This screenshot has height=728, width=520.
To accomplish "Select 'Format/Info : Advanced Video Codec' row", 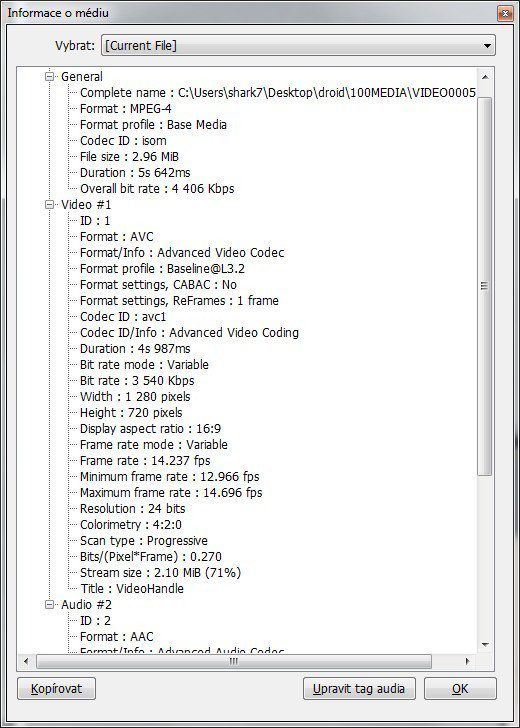I will (x=182, y=253).
